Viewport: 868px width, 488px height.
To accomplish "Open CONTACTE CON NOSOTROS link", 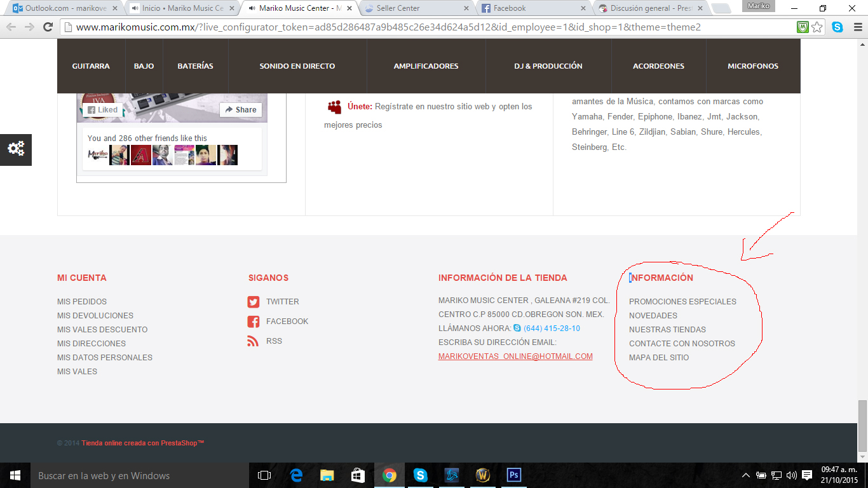I will [x=682, y=344].
